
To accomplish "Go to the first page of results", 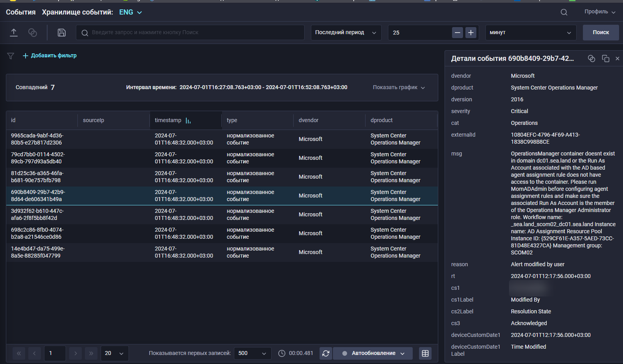I will point(19,353).
